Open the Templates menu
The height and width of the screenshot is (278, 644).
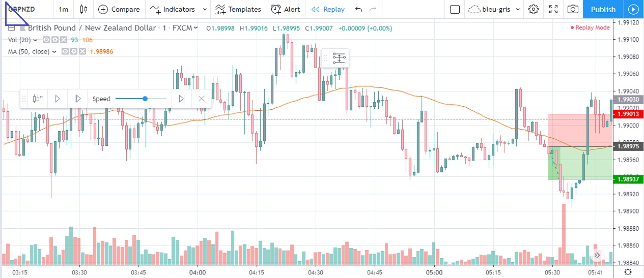(x=238, y=9)
